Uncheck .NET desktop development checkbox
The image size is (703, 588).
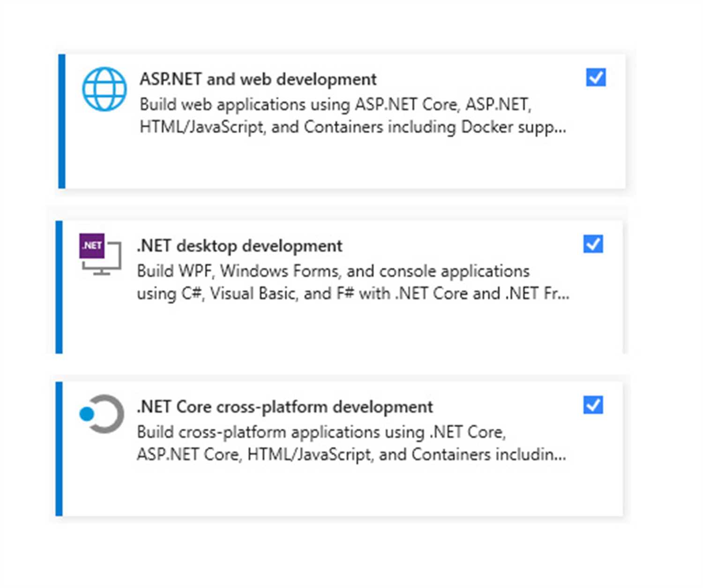pyautogui.click(x=593, y=244)
